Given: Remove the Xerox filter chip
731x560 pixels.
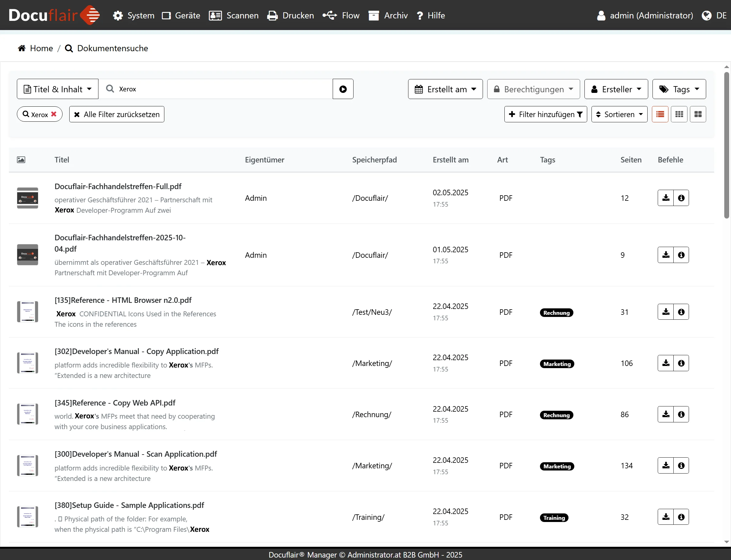Looking at the screenshot, I should click(54, 114).
